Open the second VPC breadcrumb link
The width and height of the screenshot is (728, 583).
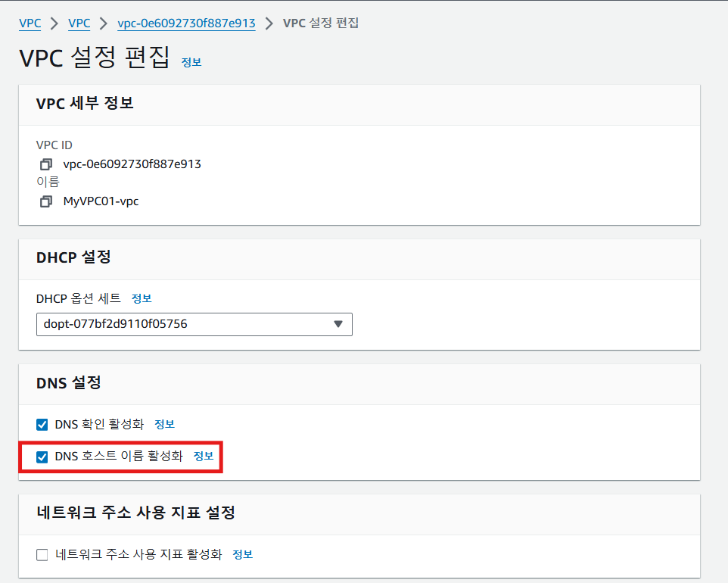79,23
